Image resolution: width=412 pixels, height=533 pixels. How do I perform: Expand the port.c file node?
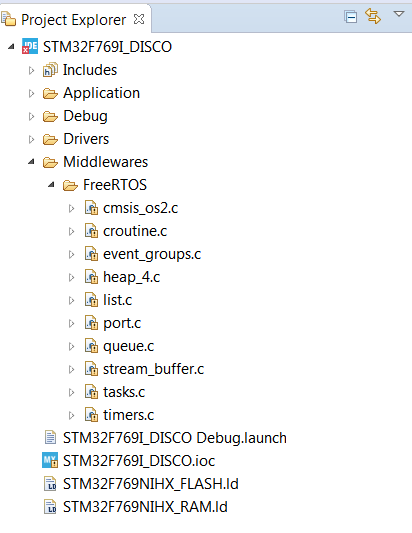pyautogui.click(x=71, y=324)
